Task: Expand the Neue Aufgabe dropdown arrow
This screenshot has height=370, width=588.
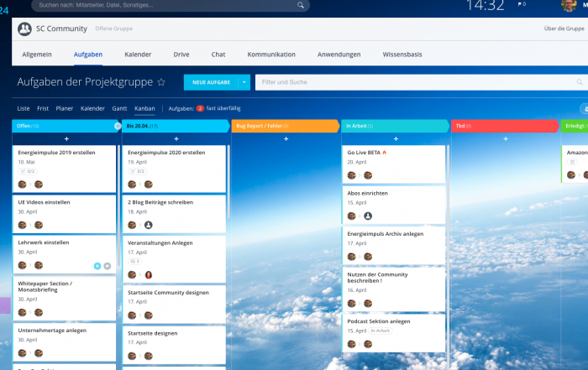Action: click(x=244, y=82)
